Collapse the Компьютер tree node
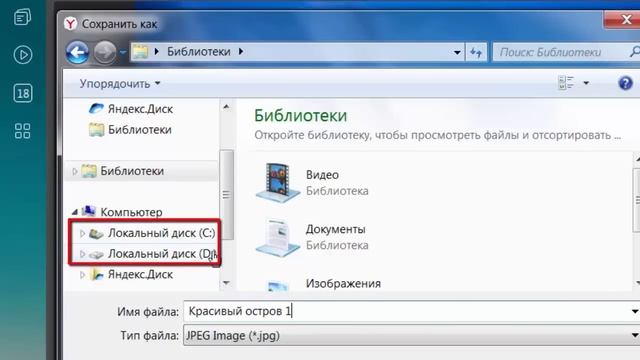The image size is (640, 360). [x=75, y=212]
